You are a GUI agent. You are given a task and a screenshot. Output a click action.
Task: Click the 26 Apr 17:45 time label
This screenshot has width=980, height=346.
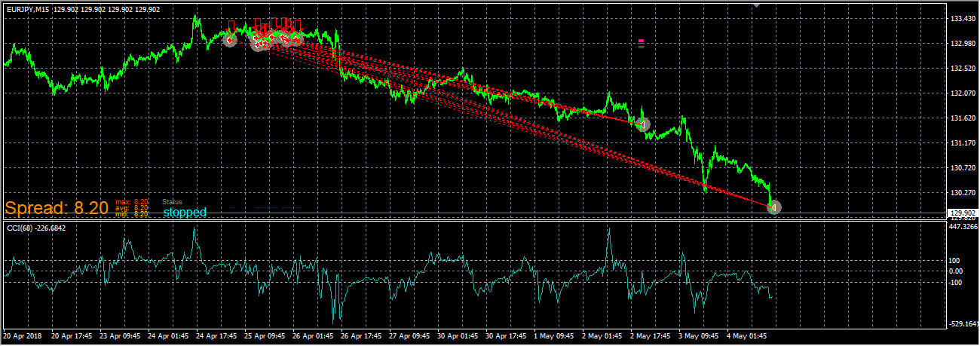tap(361, 335)
